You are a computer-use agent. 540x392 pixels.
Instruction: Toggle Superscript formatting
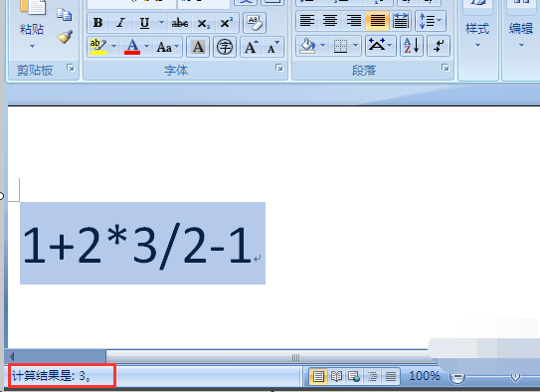[x=227, y=23]
